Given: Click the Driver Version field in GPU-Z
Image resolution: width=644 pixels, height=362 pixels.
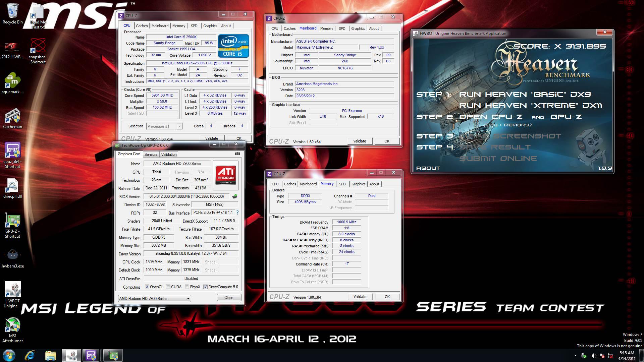Looking at the screenshot, I should (x=191, y=253).
